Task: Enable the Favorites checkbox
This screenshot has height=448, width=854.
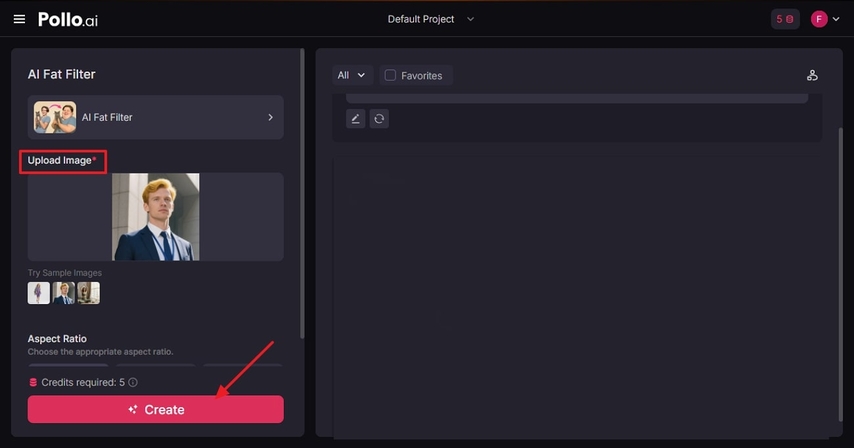Action: click(x=391, y=75)
